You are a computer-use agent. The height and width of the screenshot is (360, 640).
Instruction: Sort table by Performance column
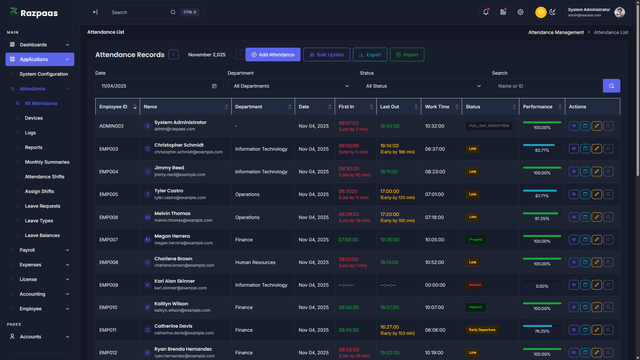pos(542,107)
